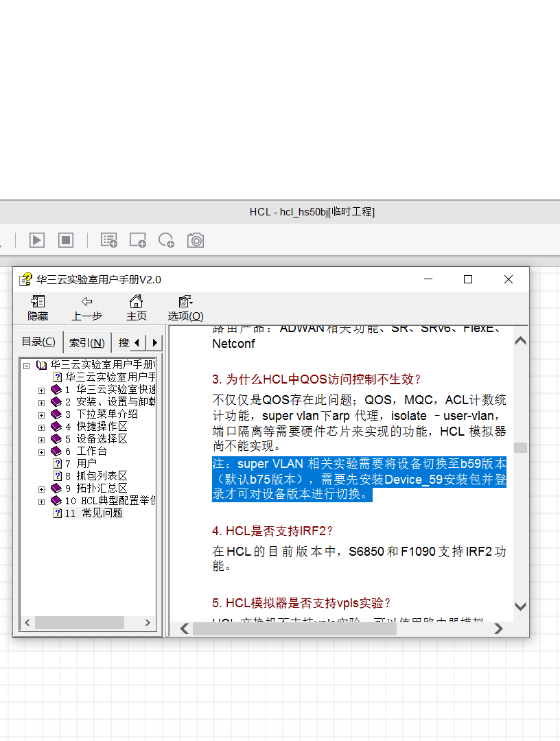The height and width of the screenshot is (741, 560).
Task: Click the vertical scrollbar thumb of help content
Action: coord(520,447)
